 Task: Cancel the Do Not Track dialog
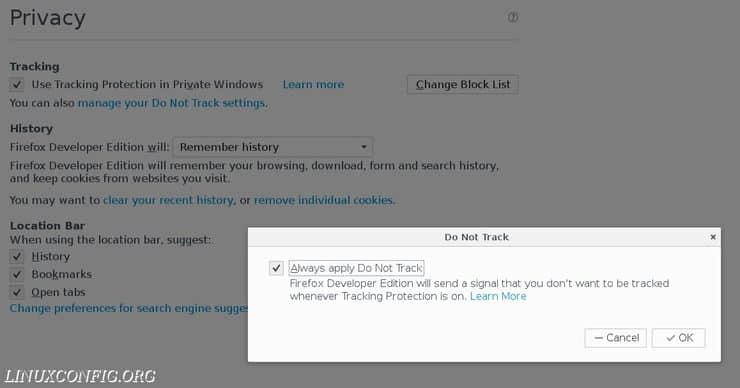click(615, 338)
